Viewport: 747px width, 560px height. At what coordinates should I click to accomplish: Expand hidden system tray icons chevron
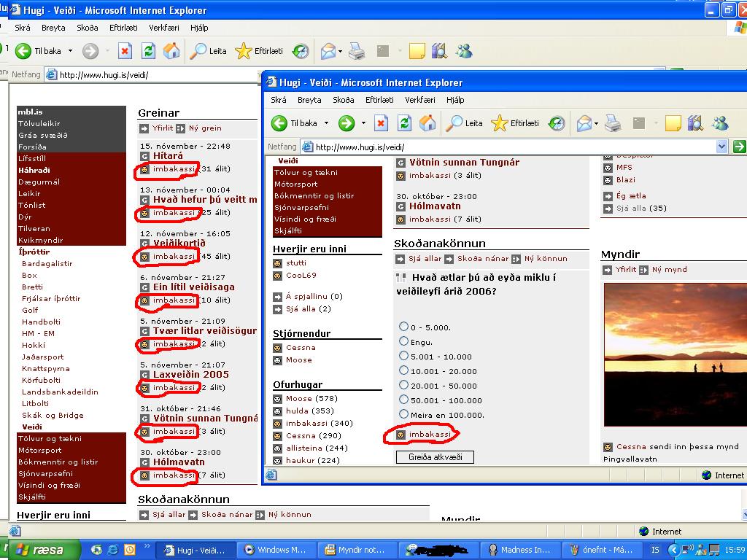pos(673,550)
